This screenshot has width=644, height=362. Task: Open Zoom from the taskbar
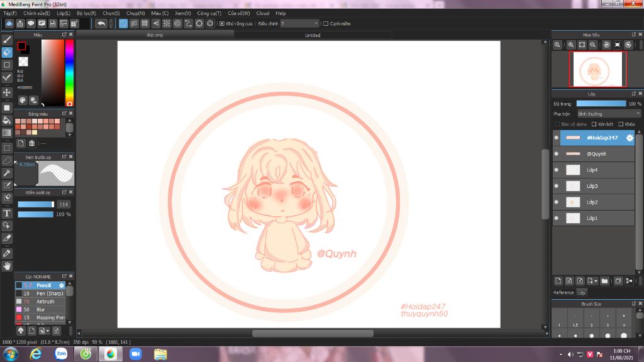click(136, 353)
